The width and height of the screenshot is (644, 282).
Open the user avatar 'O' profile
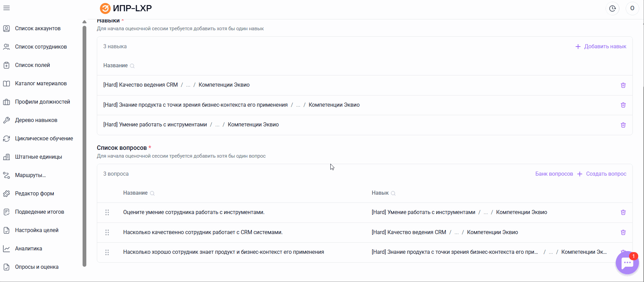[x=632, y=8]
